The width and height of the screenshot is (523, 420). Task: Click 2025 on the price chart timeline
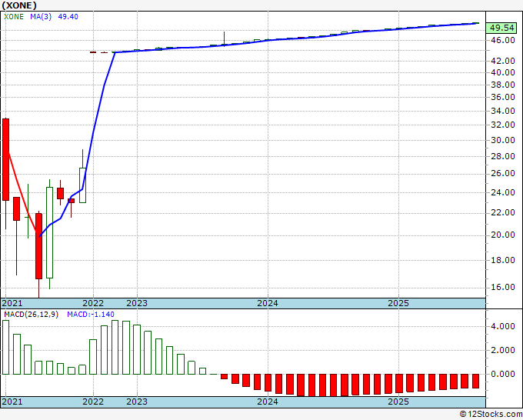coord(398,303)
